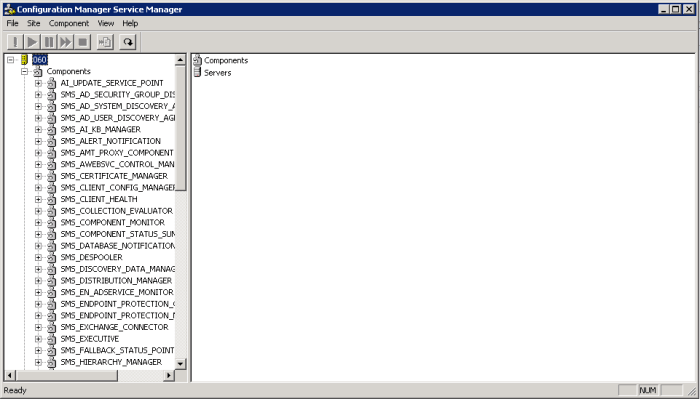The height and width of the screenshot is (399, 700).
Task: Open the File menu
Action: (12, 23)
